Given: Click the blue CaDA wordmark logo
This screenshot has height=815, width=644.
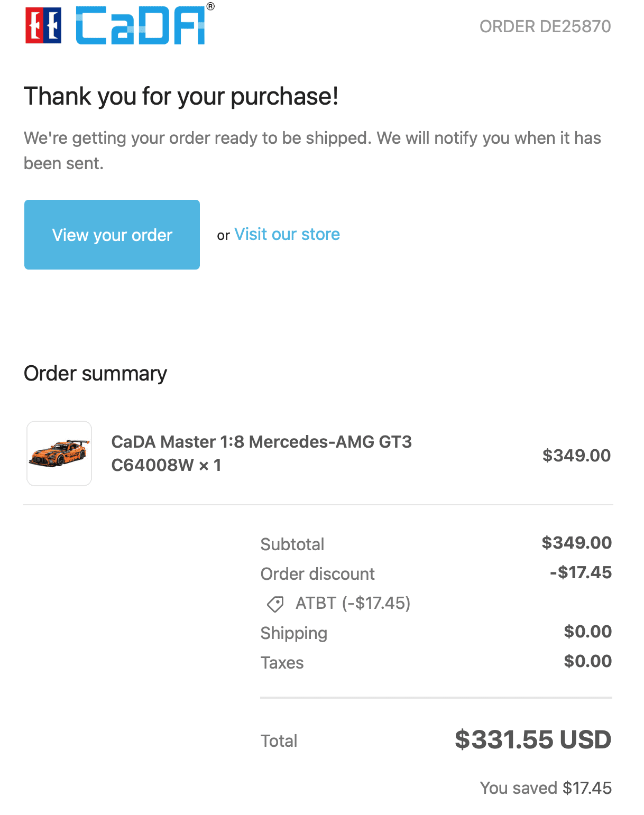Looking at the screenshot, I should point(142,25).
